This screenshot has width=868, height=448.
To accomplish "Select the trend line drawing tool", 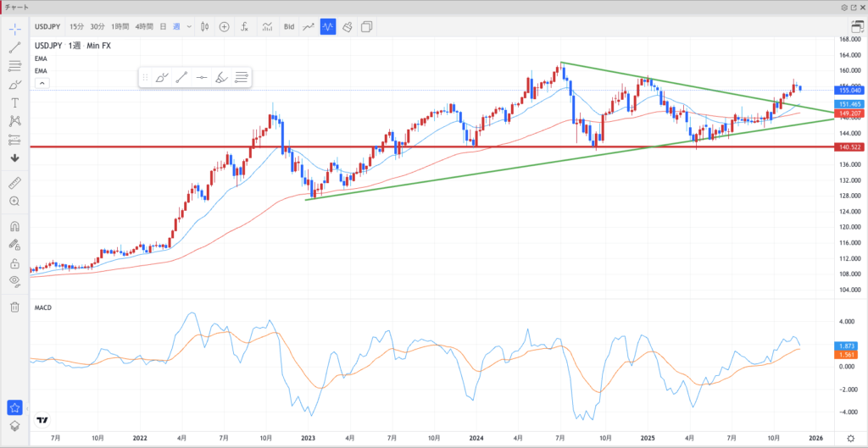I will pyautogui.click(x=14, y=47).
